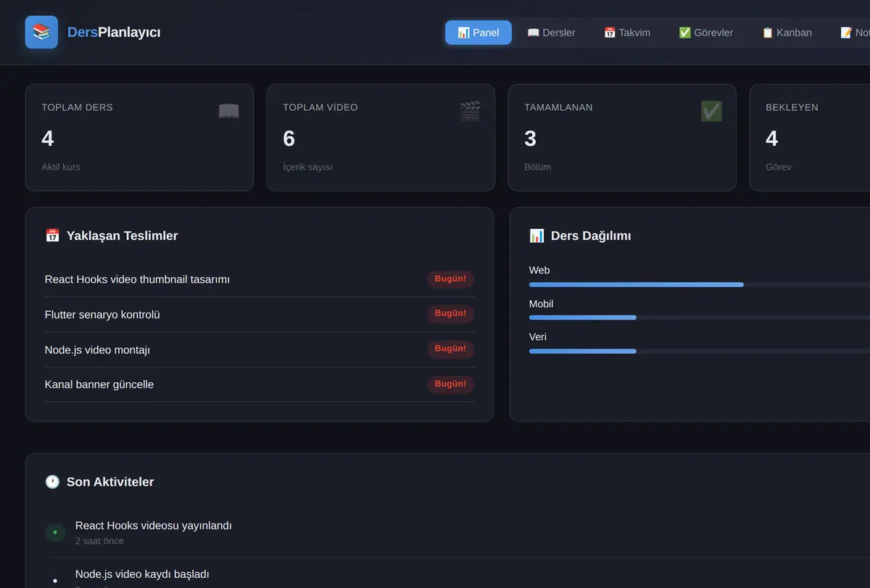Click the green checkmark icon on Tamamlanan card
Image resolution: width=870 pixels, height=588 pixels.
point(711,111)
